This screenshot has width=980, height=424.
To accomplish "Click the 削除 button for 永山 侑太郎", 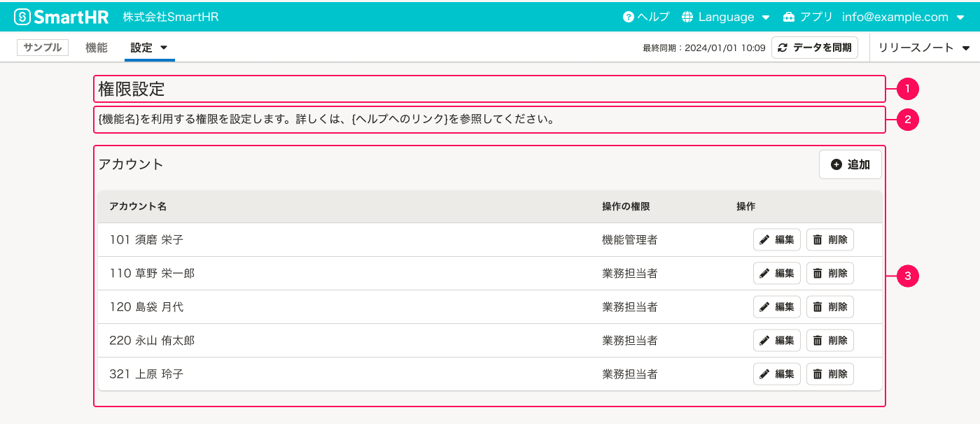I will click(830, 340).
